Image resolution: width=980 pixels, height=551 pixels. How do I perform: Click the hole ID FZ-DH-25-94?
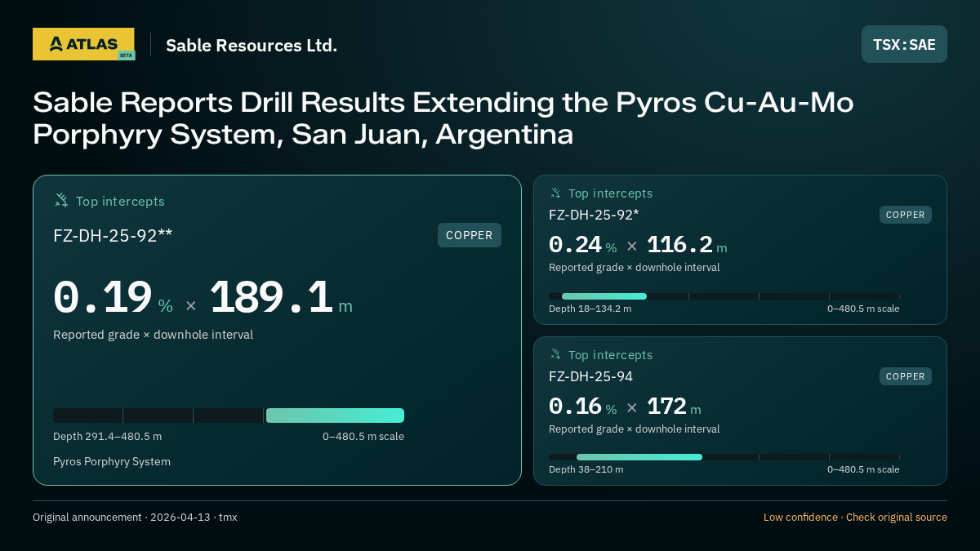point(590,376)
